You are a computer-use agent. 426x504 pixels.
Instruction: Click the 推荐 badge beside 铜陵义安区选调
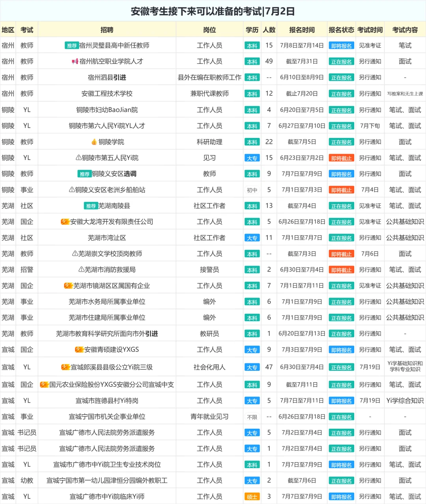click(x=84, y=174)
